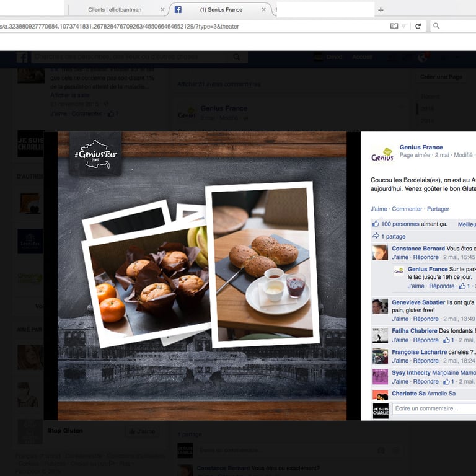Click Genevieve Sabatier's avatar thumbnail
Image resolution: width=476 pixels, height=476 pixels.
[x=380, y=306]
